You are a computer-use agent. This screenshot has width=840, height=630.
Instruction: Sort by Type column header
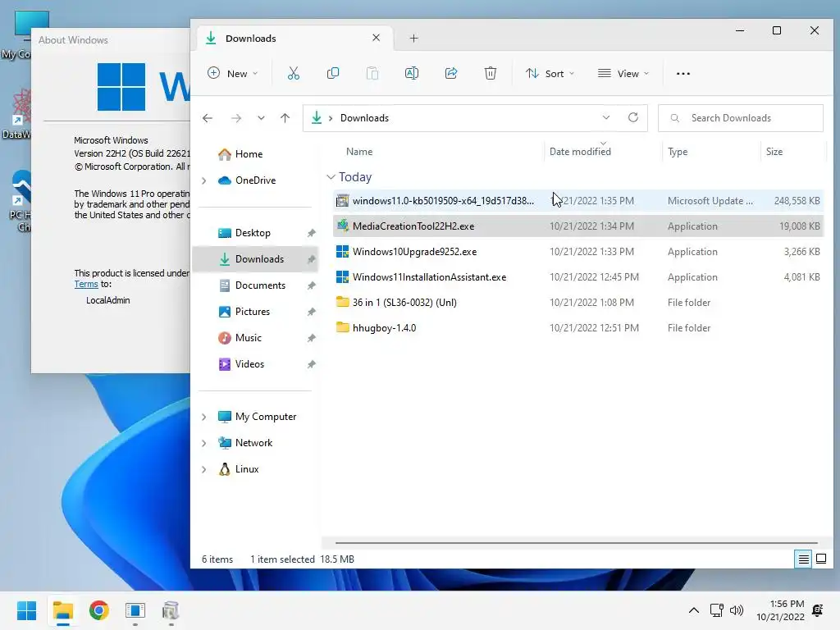click(x=678, y=152)
